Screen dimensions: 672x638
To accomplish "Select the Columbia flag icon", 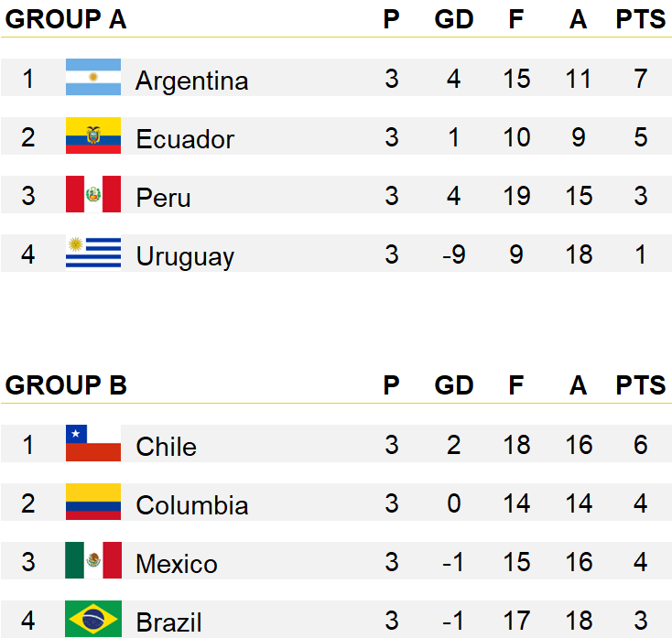I will click(x=93, y=502).
